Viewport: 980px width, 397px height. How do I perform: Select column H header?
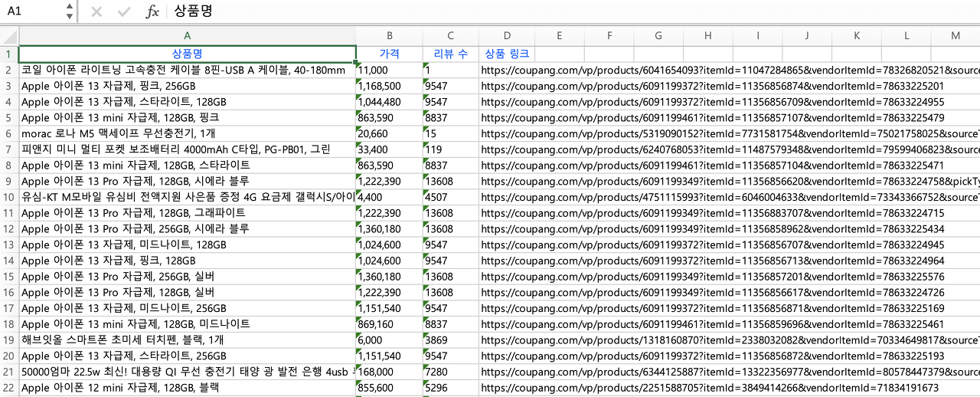708,36
